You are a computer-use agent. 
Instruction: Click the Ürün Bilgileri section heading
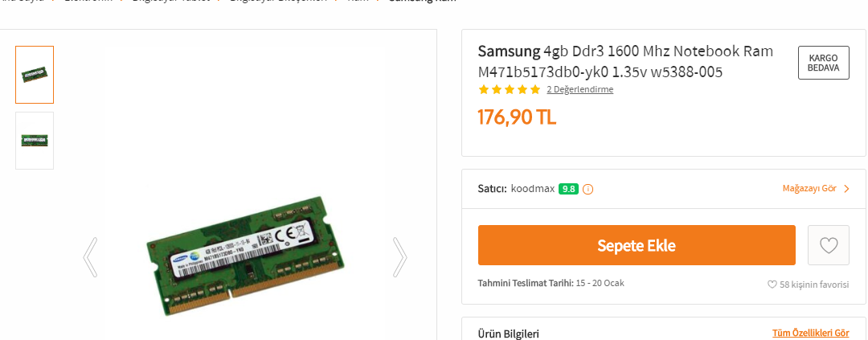pos(508,334)
